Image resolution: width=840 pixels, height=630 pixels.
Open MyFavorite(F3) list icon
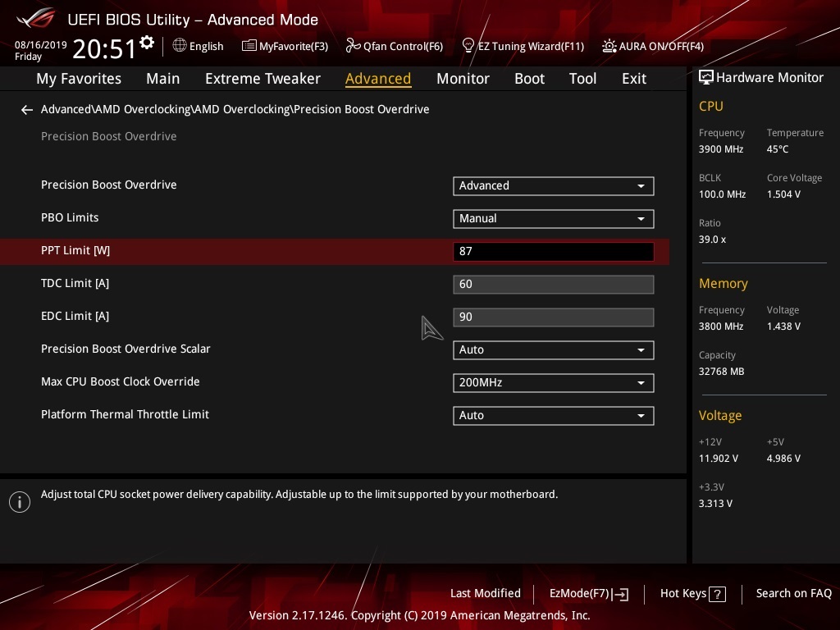(249, 46)
